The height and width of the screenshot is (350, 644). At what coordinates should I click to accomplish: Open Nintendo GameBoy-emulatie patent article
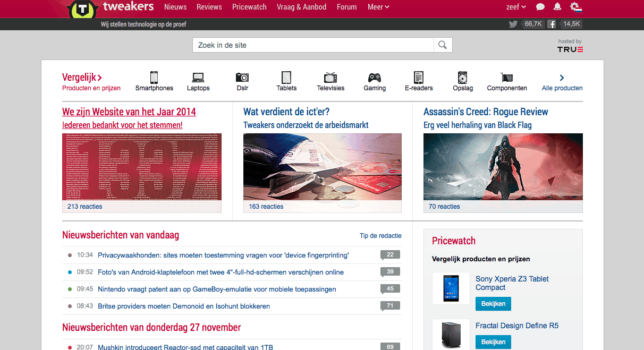[217, 289]
